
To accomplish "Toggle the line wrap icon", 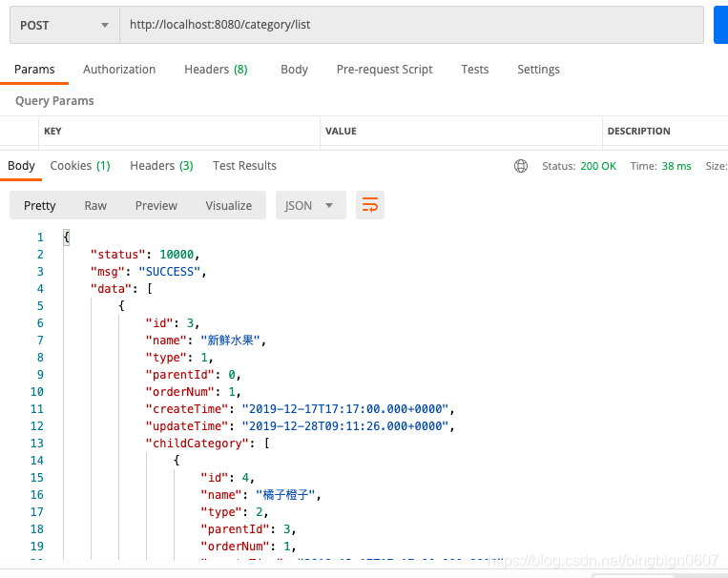I will click(x=370, y=205).
